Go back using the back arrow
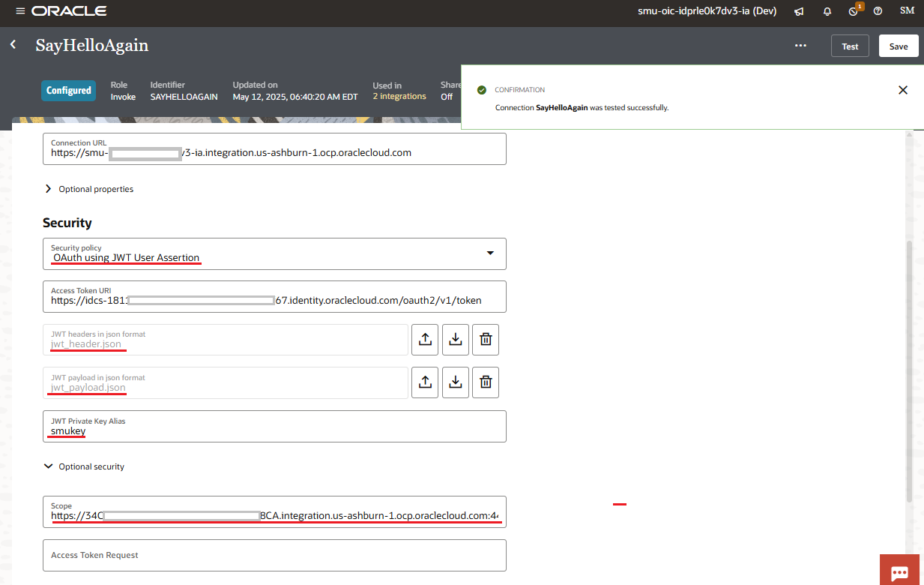 (x=13, y=45)
